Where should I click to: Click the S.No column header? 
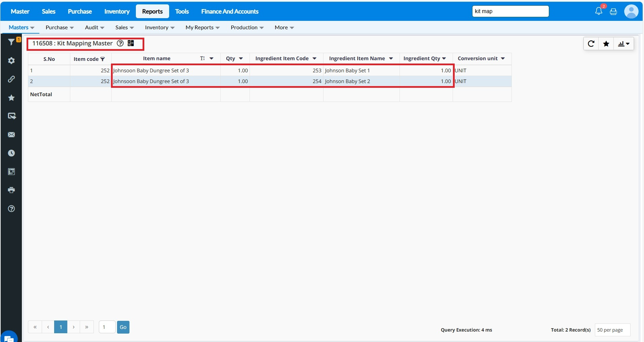pos(49,59)
